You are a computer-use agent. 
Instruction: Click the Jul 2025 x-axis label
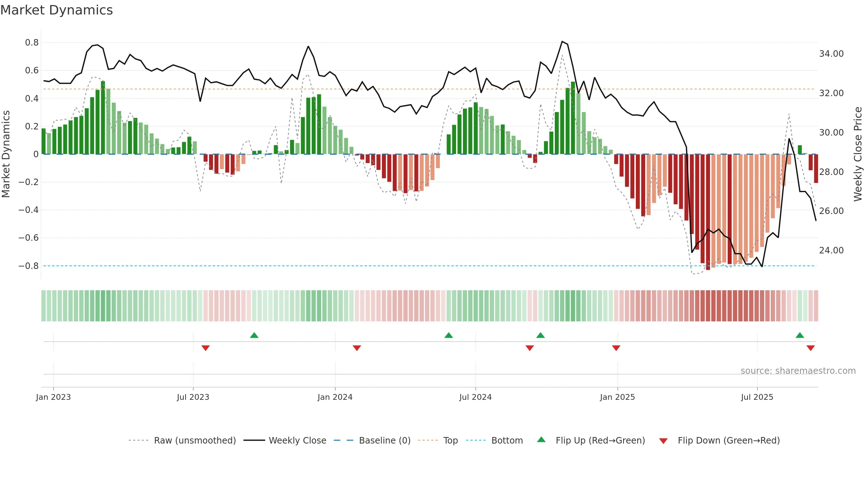[x=757, y=397]
